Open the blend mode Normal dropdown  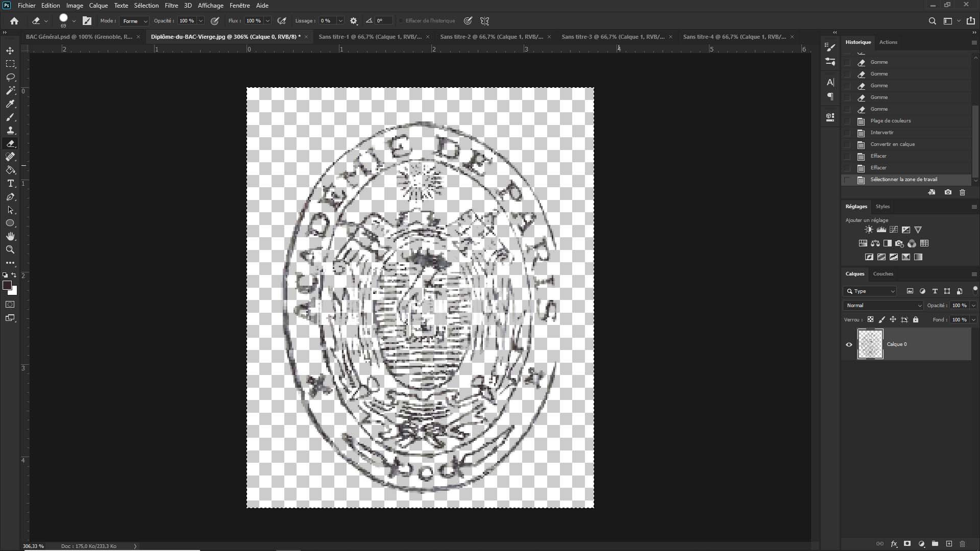tap(884, 305)
